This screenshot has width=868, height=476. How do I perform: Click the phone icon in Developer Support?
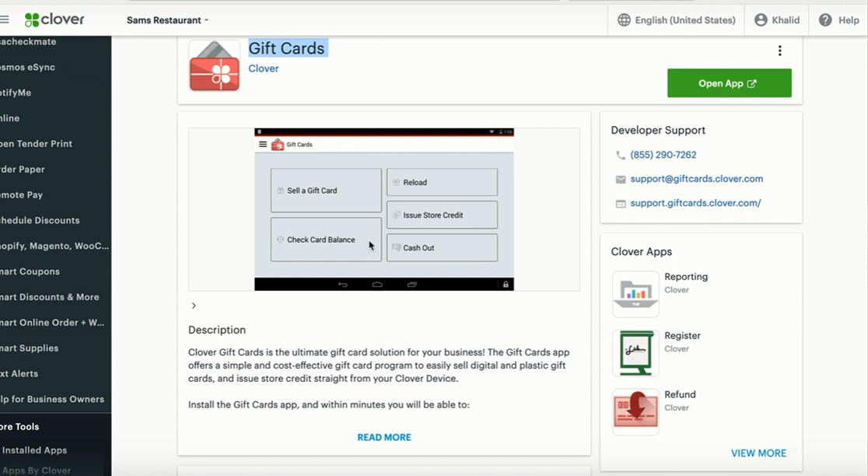[621, 156]
